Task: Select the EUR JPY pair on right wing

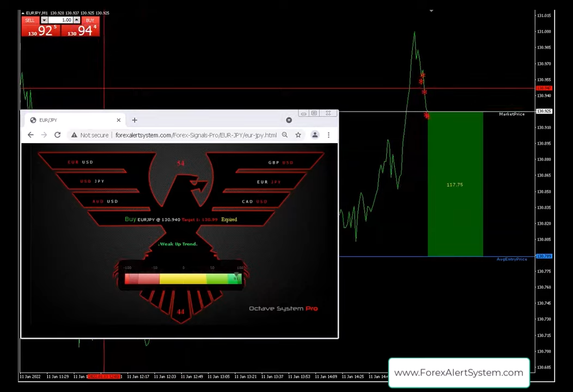Action: pos(269,182)
